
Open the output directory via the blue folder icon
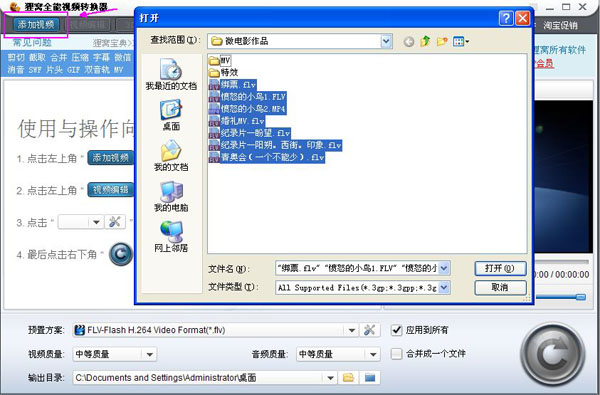pos(370,378)
